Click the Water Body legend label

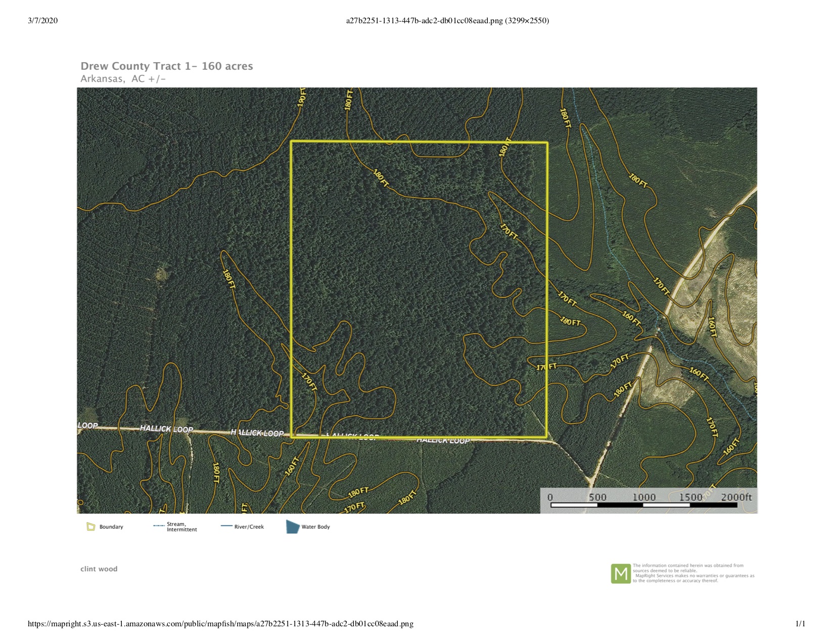pyautogui.click(x=315, y=527)
